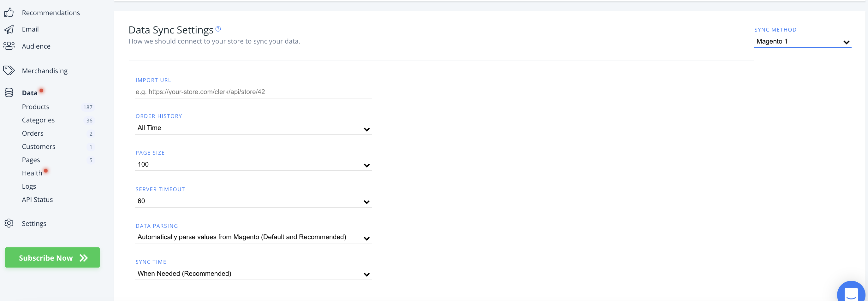Open the Data Parsing dropdown
The width and height of the screenshot is (868, 301).
[x=253, y=237]
